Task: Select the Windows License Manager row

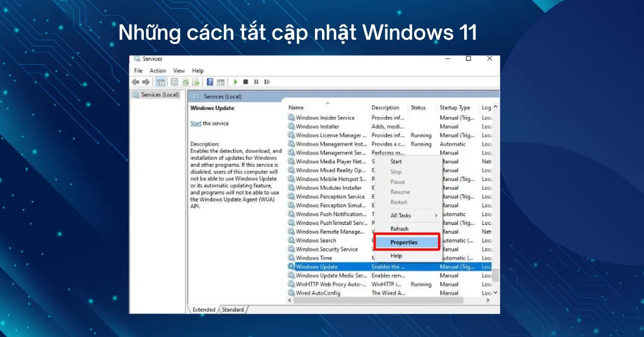Action: point(389,135)
